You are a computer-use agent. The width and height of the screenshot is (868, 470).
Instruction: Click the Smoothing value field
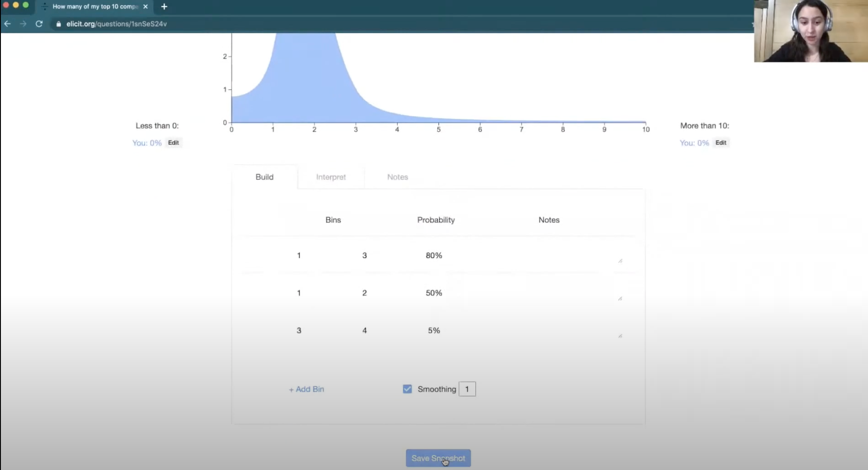(467, 389)
